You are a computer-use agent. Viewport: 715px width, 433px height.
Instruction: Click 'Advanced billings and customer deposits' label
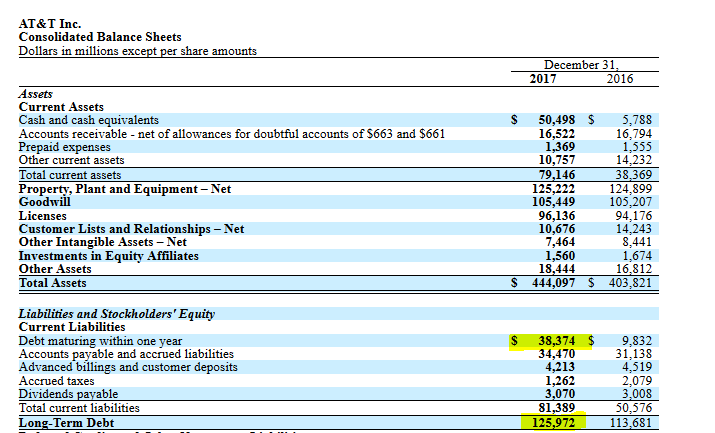128,367
